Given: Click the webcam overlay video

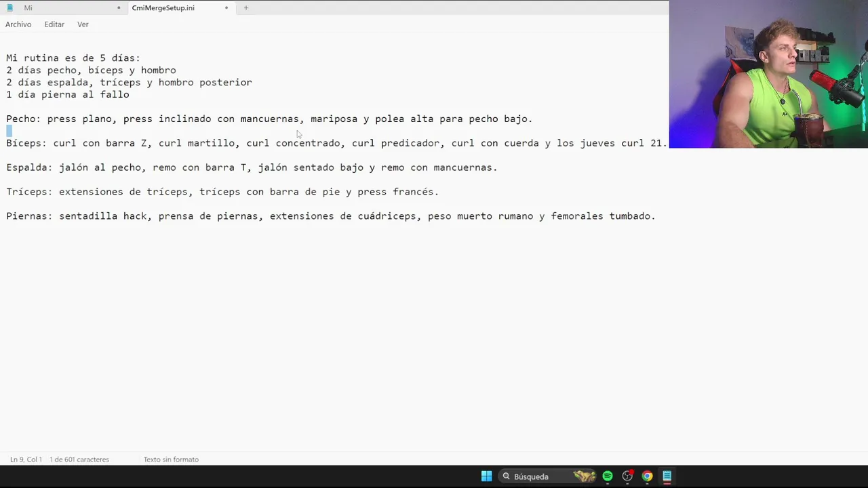Looking at the screenshot, I should [x=768, y=74].
